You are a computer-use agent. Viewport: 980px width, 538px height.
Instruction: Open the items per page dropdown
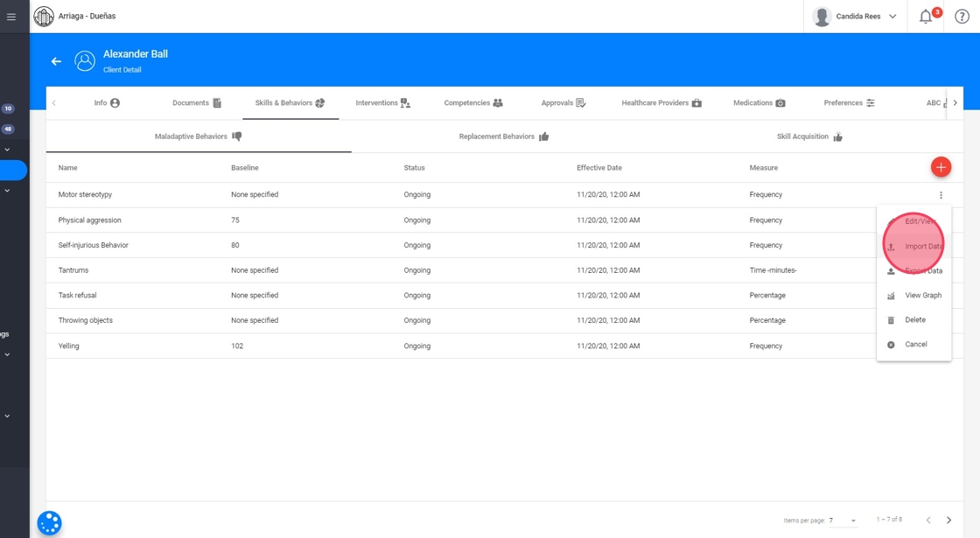coord(843,520)
